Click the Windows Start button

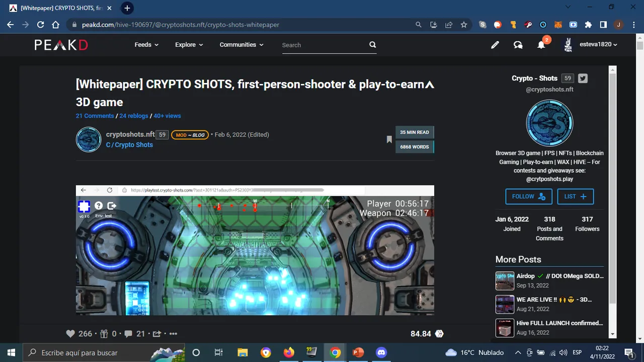11,352
